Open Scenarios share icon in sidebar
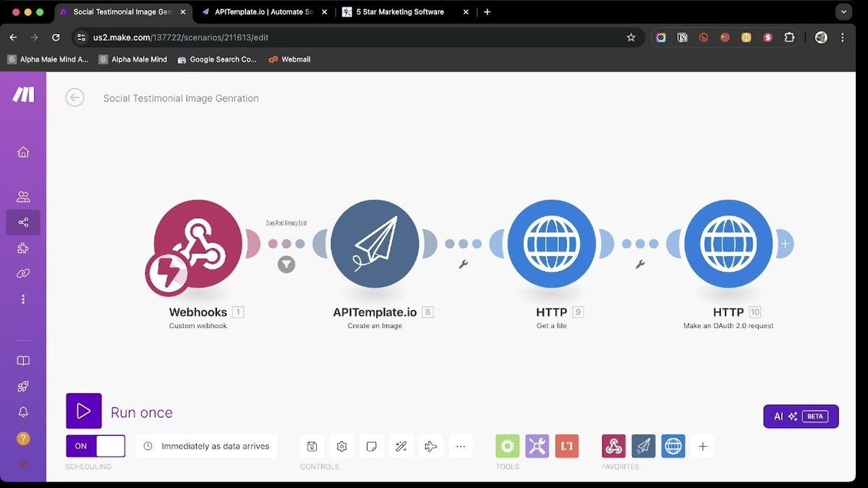868x488 pixels. [23, 223]
